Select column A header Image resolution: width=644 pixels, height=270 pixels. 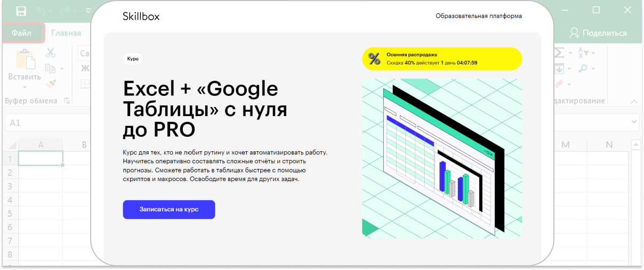(x=41, y=144)
